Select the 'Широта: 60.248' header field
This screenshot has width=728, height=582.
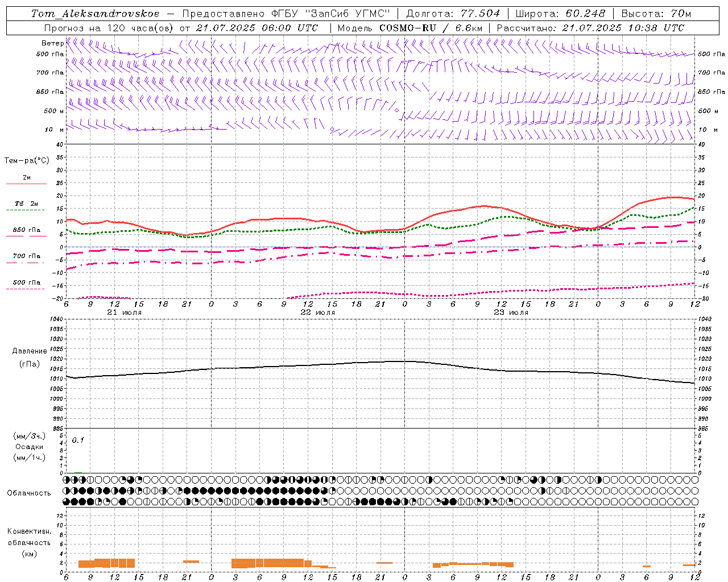pos(560,14)
